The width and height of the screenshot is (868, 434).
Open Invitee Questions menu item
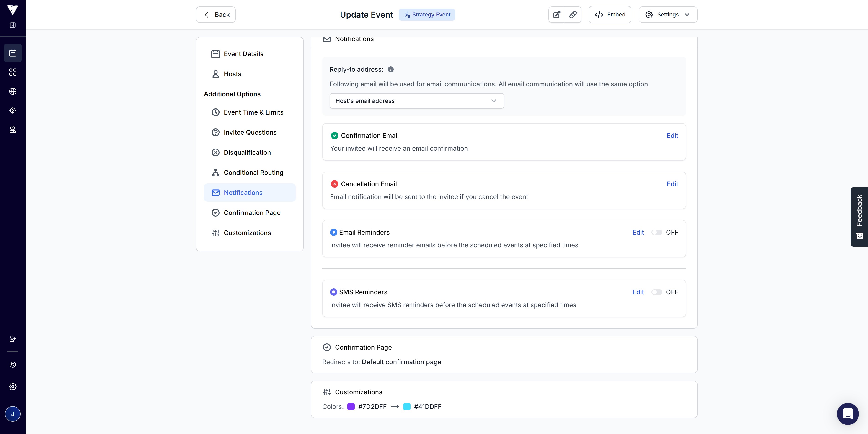250,133
